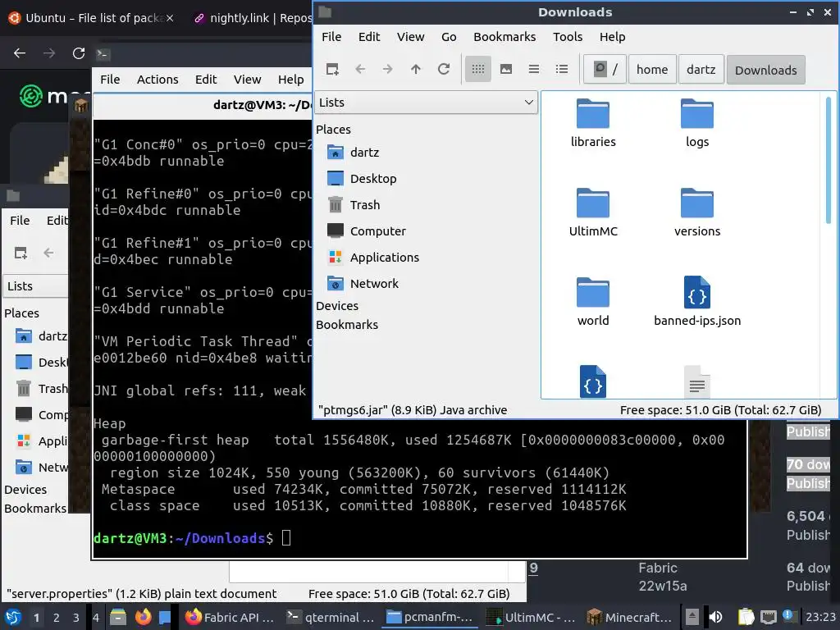Viewport: 840px width, 630px height.
Task: Select the world folder
Action: click(593, 303)
